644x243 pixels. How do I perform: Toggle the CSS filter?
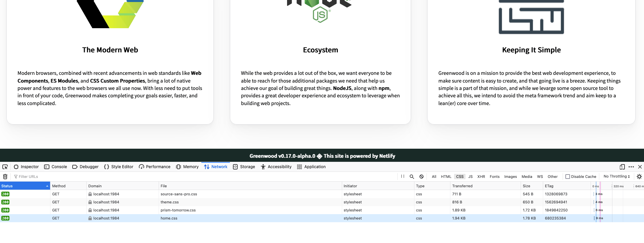click(459, 177)
